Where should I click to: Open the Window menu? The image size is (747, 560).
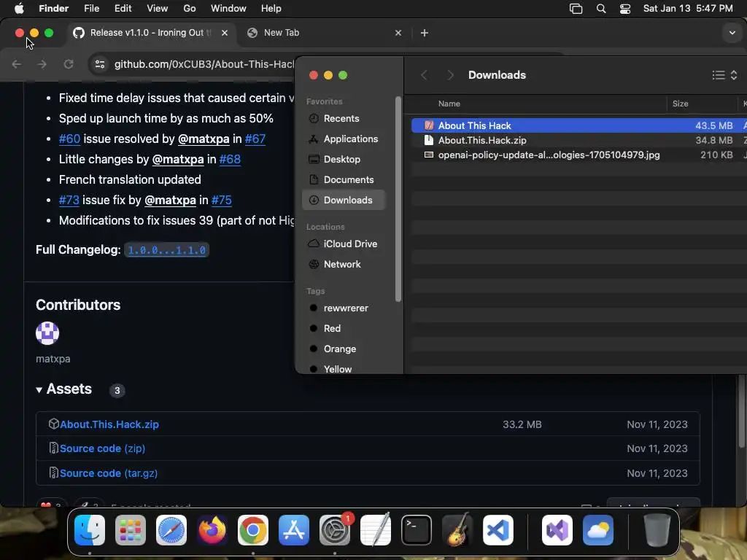click(228, 9)
